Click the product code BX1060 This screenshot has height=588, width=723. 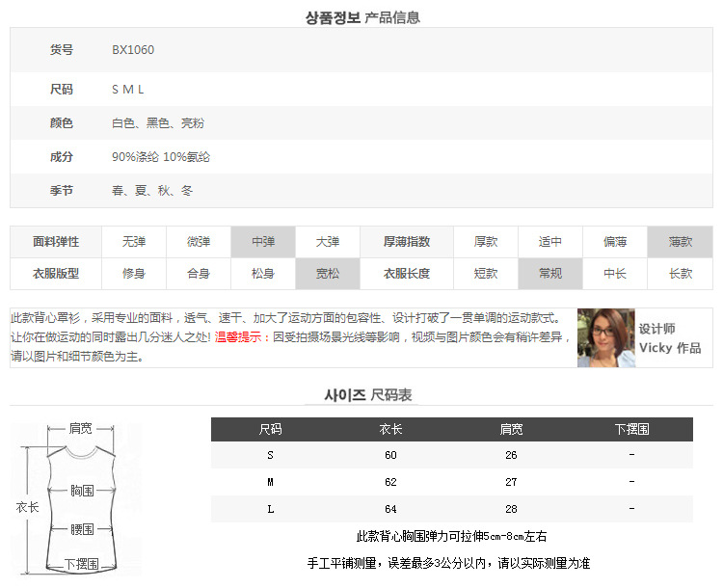click(133, 50)
